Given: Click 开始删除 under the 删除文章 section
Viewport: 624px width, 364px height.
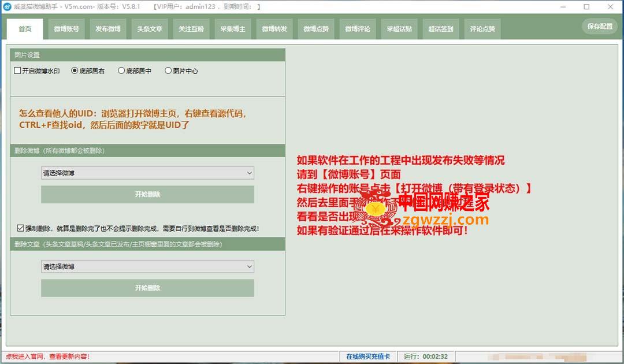Looking at the screenshot, I should pos(148,288).
